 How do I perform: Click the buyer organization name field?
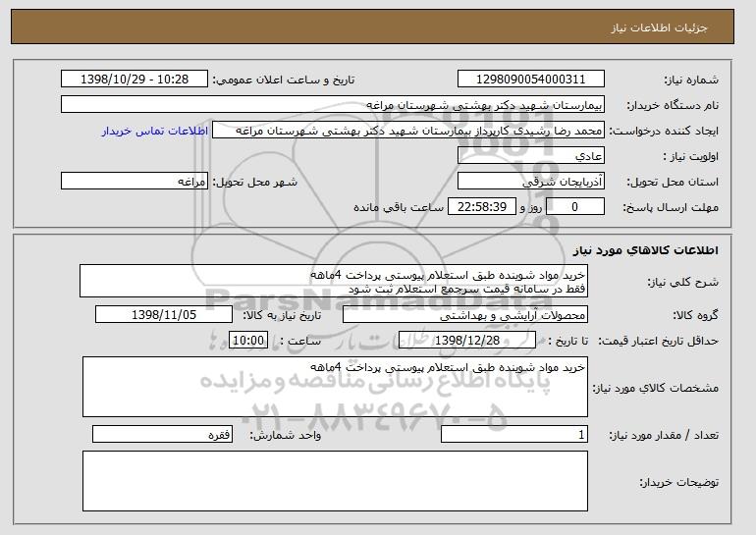(333, 105)
